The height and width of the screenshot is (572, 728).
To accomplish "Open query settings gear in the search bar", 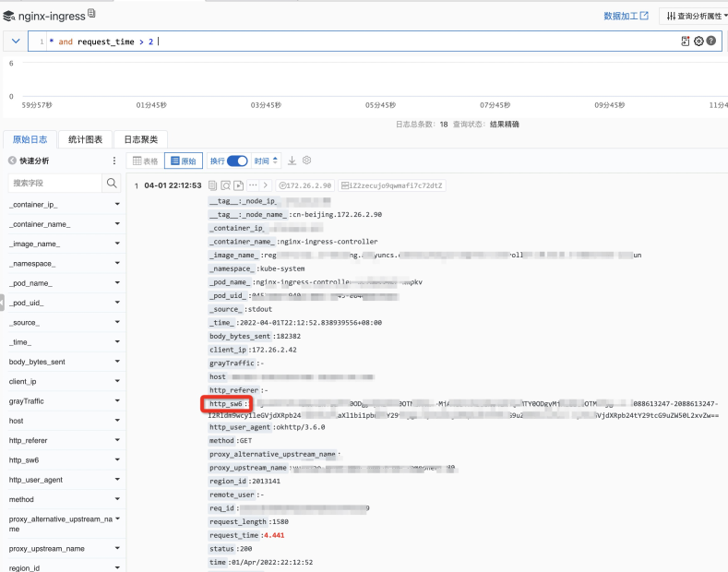I will 698,42.
